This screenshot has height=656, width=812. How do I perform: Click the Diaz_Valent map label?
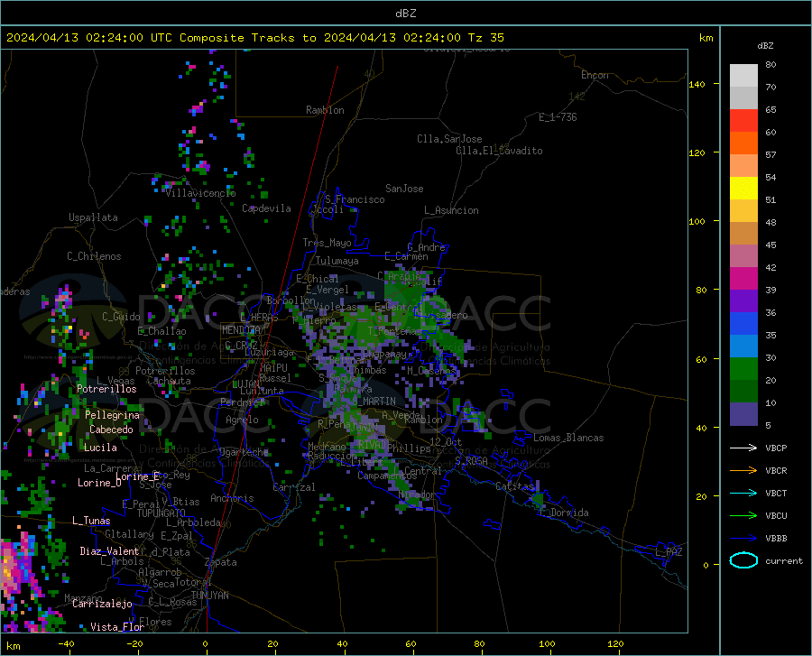click(109, 551)
